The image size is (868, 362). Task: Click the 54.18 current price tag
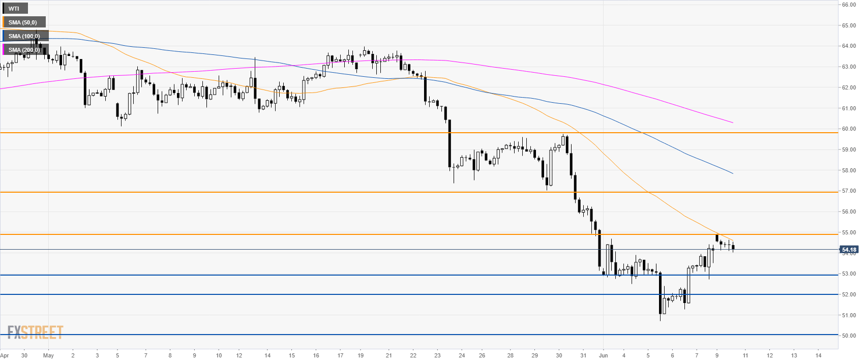pos(849,250)
